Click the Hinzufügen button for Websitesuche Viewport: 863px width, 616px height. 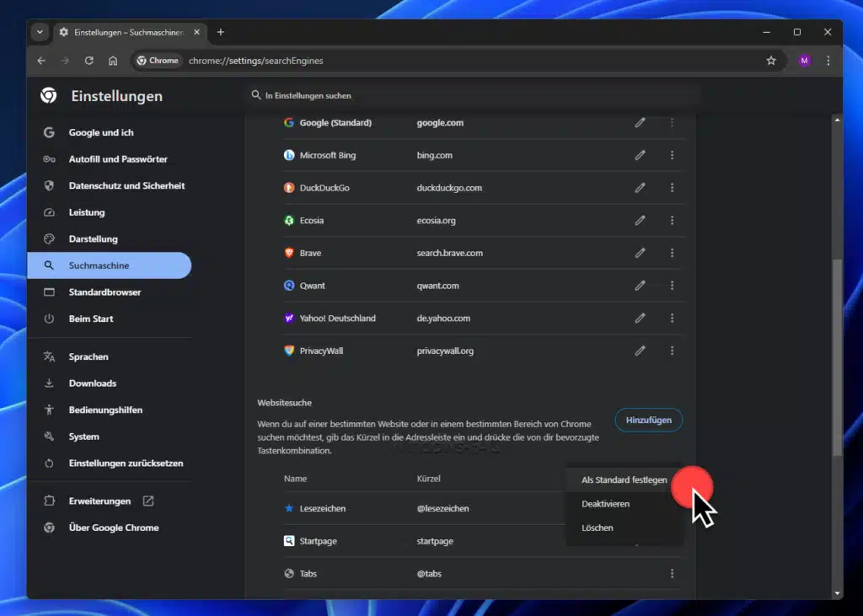pos(648,420)
